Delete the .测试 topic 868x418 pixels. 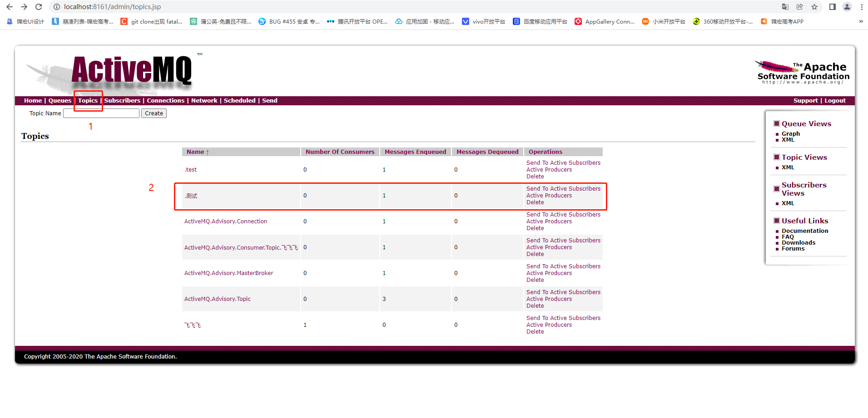[535, 202]
